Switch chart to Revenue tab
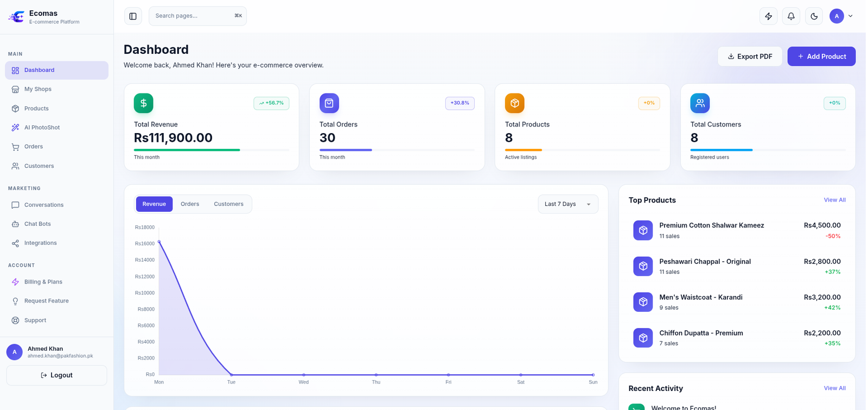The width and height of the screenshot is (868, 410). coord(154,204)
